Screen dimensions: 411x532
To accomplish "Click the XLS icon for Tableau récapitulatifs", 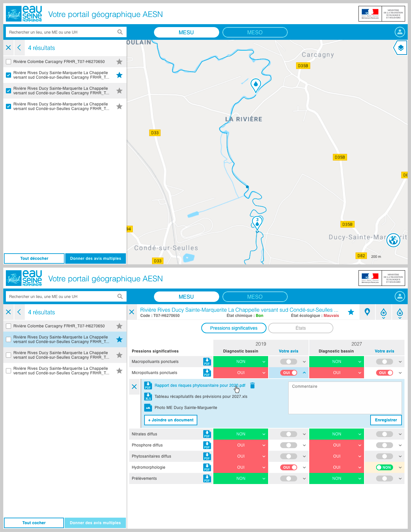I will tap(148, 397).
